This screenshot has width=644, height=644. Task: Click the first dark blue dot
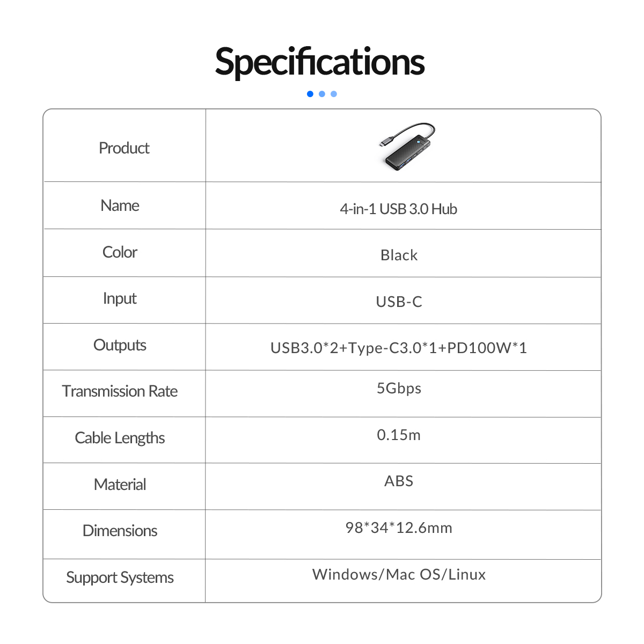tap(310, 94)
